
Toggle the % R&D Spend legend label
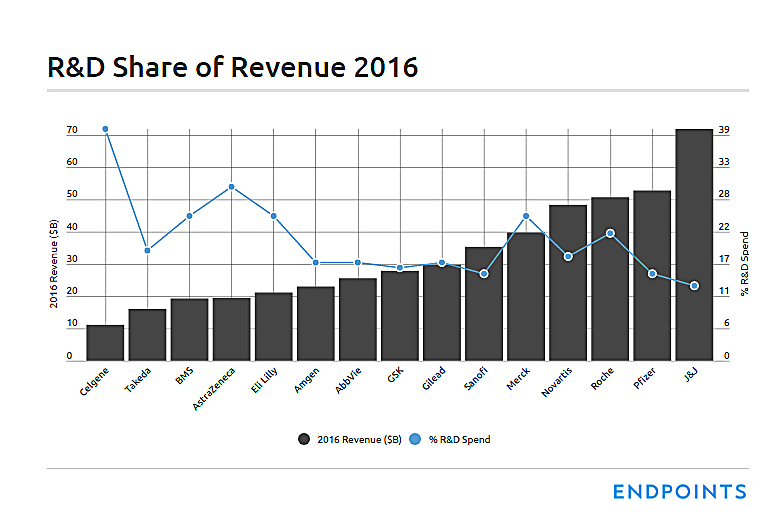pos(459,439)
